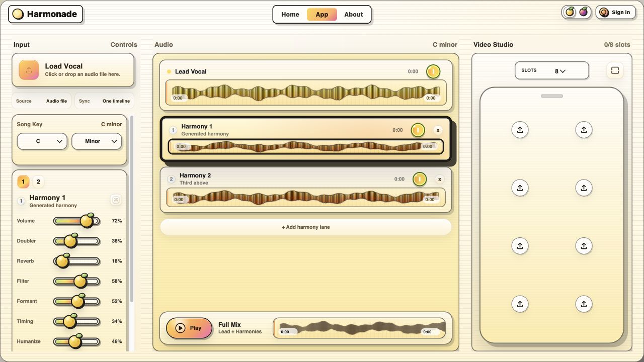Click the Harmony 2 waveform

(306, 197)
